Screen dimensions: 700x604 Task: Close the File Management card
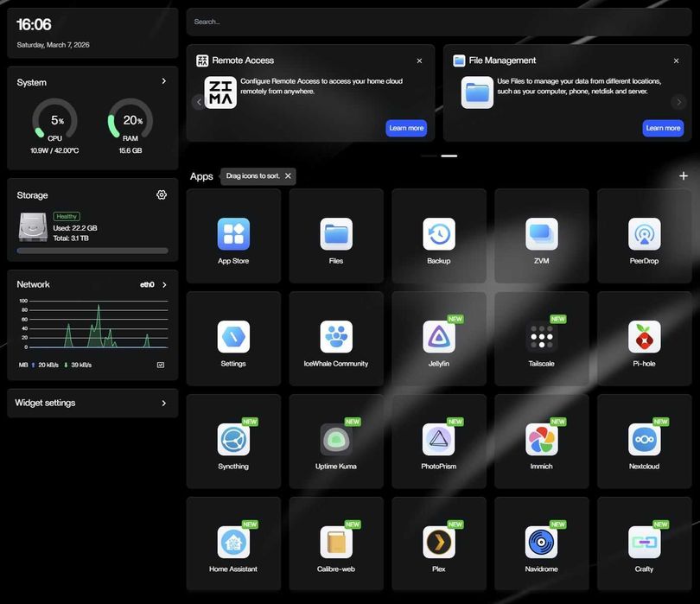(676, 60)
